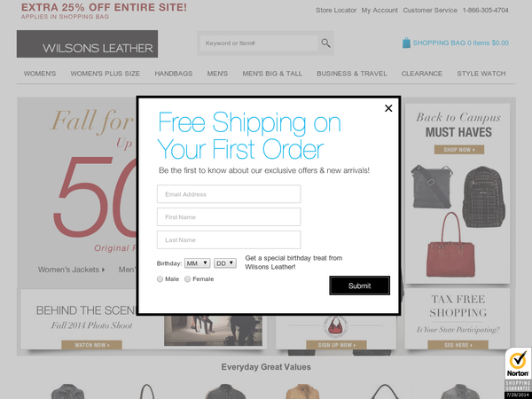Click the photo shoot thumbnail
This screenshot has height=399, width=532.
[x=213, y=330]
